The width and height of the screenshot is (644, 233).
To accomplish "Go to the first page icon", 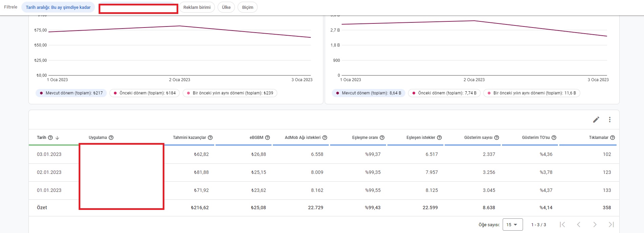I will coord(562,225).
